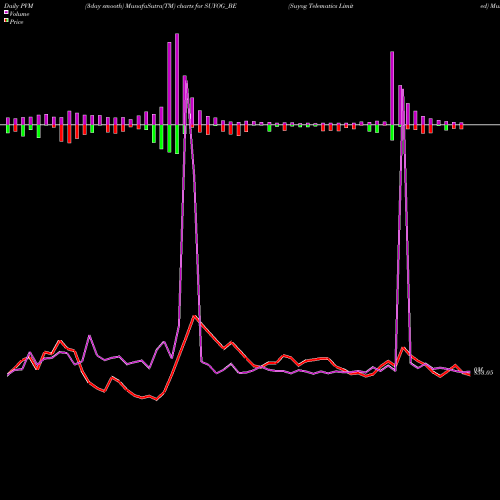500x500 pixels.
Task: Select the Price legend label
Action: click(16, 22)
